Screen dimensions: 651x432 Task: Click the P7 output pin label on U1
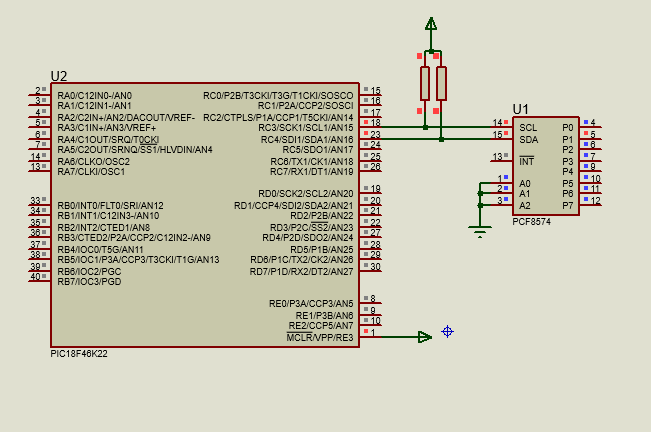coord(568,206)
